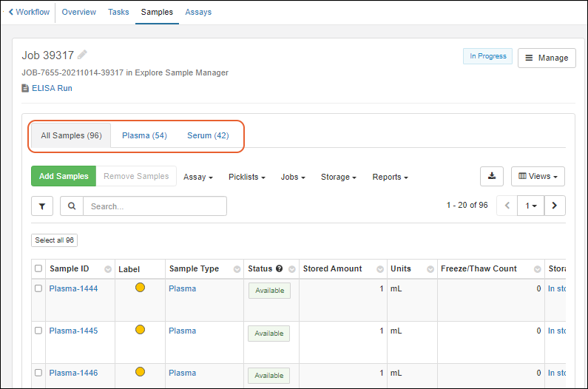Click the Sample ID column sort arrow
Image resolution: width=588 pixels, height=389 pixels.
click(x=108, y=269)
